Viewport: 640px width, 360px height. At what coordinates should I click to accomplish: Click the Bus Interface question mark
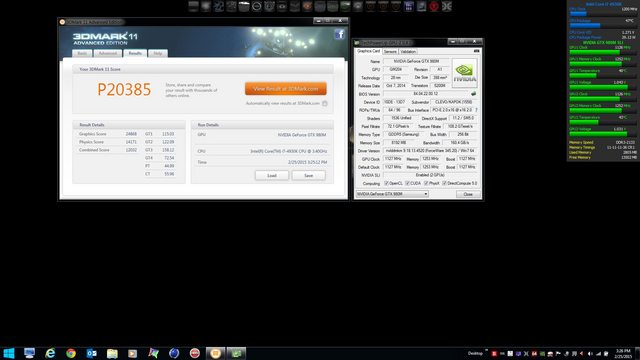476,110
